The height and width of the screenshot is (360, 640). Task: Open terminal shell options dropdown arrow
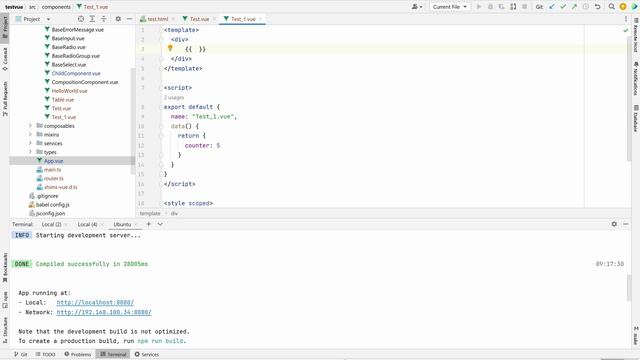point(160,224)
